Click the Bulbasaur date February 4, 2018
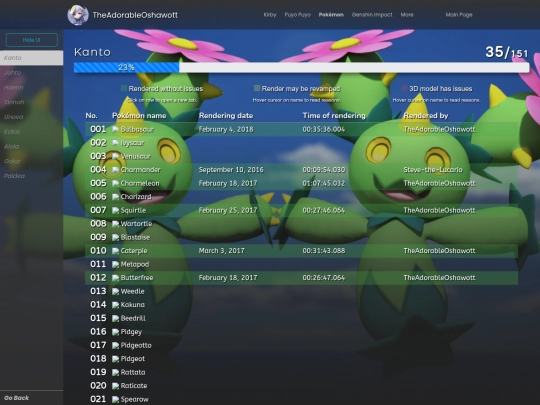This screenshot has height=405, width=540. pyautogui.click(x=226, y=129)
